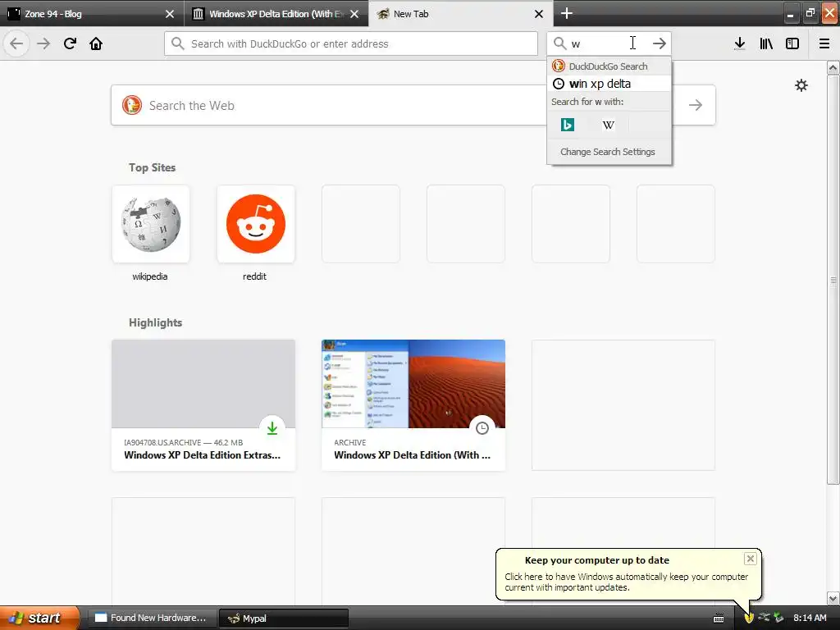Open the reddit top site tile

tap(256, 224)
